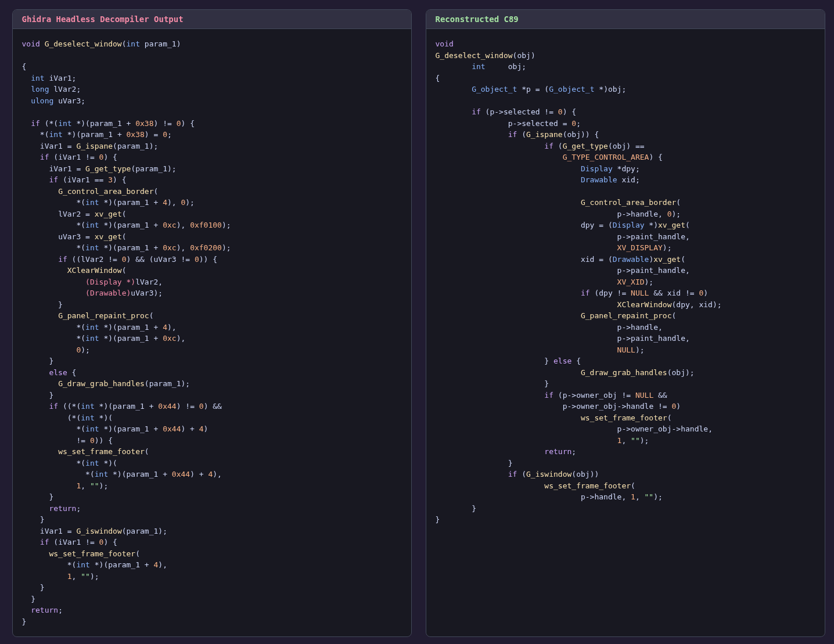Click the 'long lVar2;' declaration line

(56, 89)
